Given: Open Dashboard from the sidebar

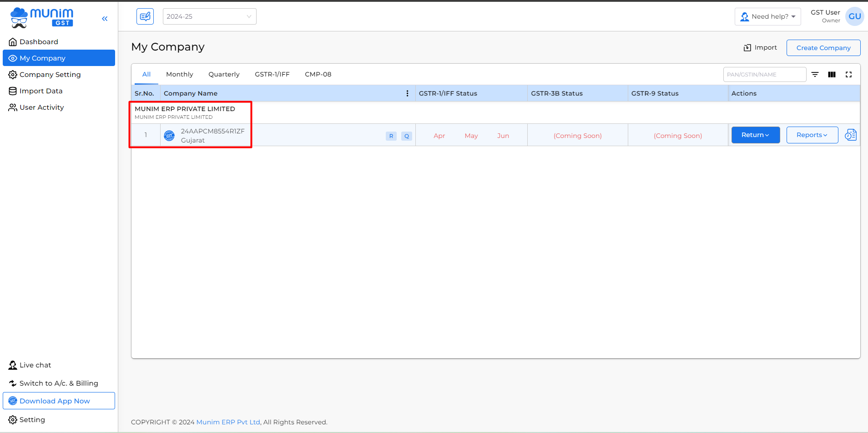Looking at the screenshot, I should pyautogui.click(x=59, y=42).
